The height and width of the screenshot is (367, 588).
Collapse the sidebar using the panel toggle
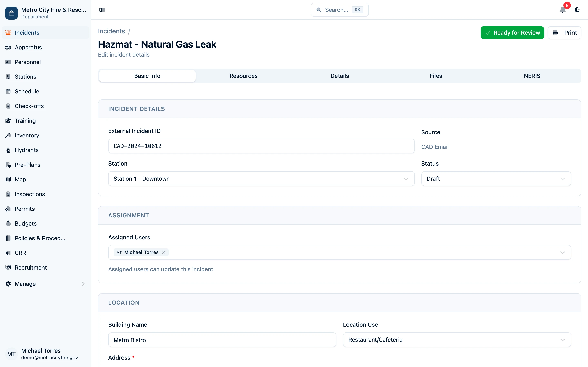[x=102, y=10]
